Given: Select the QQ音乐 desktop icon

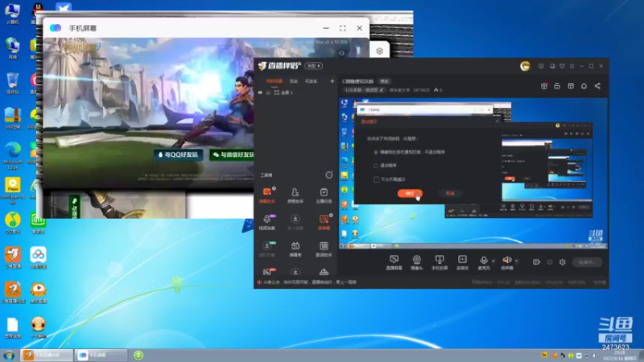Looking at the screenshot, I should pos(13,224).
